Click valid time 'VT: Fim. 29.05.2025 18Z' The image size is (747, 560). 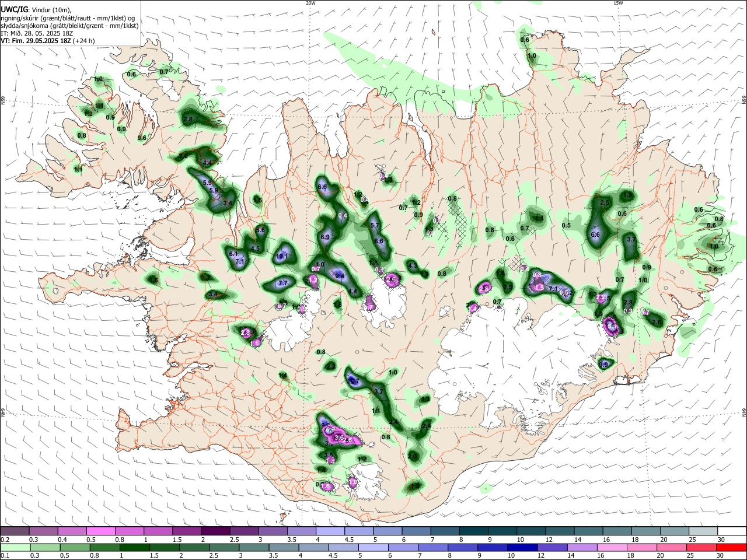pos(36,41)
